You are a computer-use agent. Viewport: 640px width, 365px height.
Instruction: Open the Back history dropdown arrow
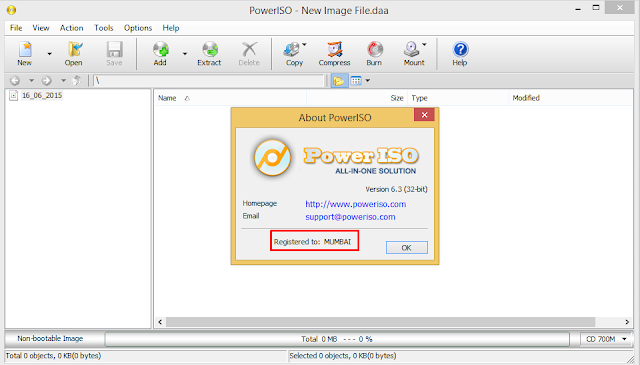click(x=31, y=80)
